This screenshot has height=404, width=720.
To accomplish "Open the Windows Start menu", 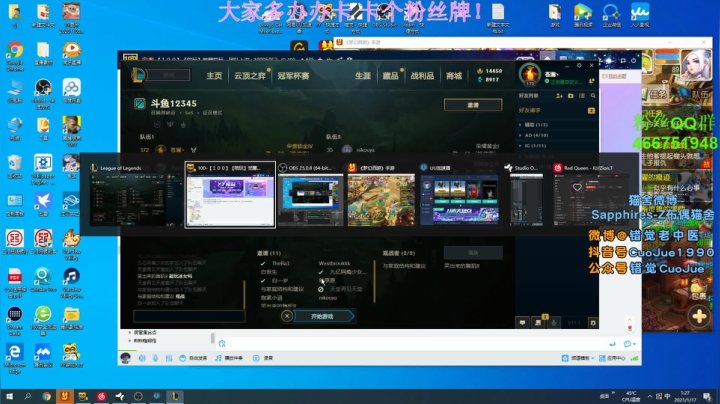I will click(x=9, y=396).
